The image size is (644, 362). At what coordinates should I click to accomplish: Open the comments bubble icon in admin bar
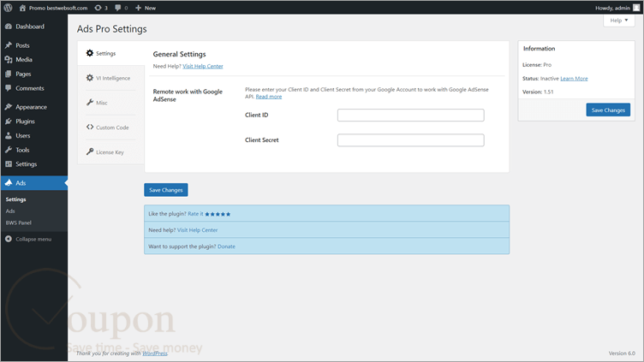click(x=118, y=8)
